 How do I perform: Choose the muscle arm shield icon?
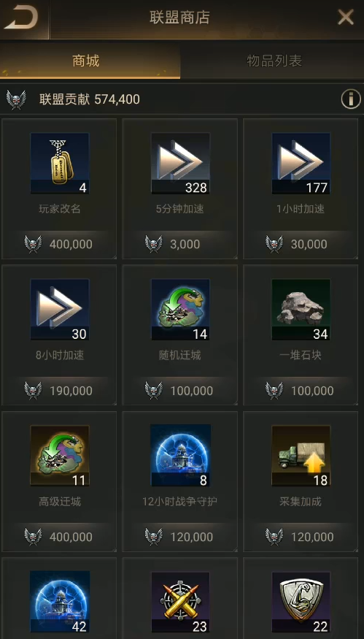(x=301, y=602)
